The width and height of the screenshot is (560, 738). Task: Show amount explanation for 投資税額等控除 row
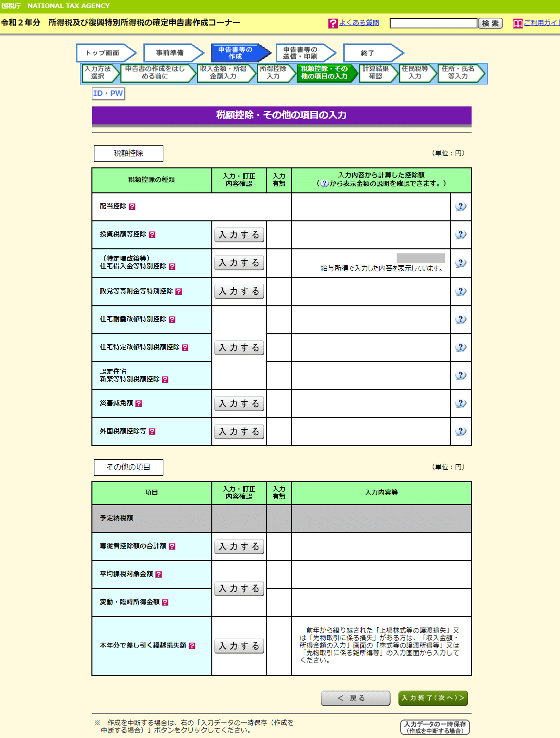point(461,234)
